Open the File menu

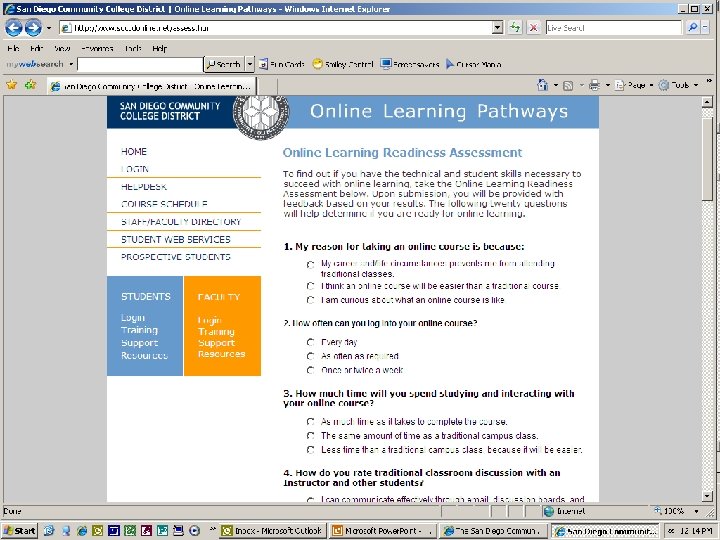pos(13,48)
